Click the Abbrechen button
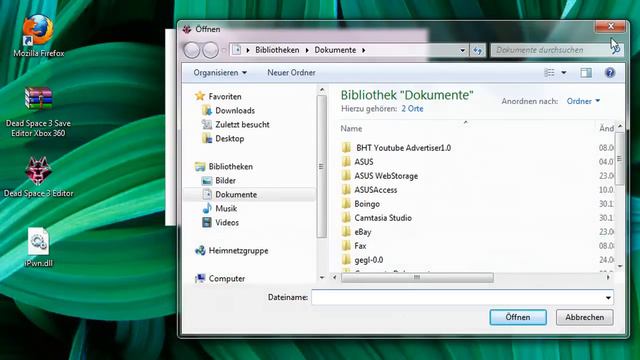The width and height of the screenshot is (640, 360). [x=584, y=317]
